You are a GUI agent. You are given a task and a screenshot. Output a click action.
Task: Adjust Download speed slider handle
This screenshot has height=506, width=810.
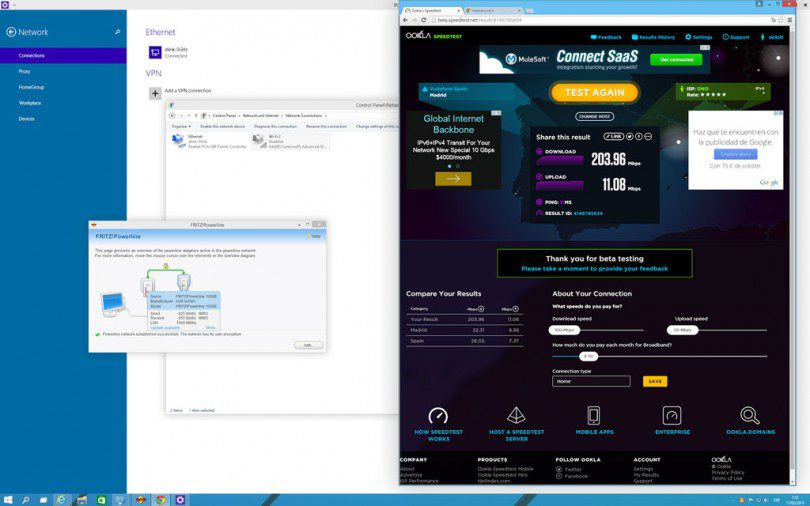(564, 329)
